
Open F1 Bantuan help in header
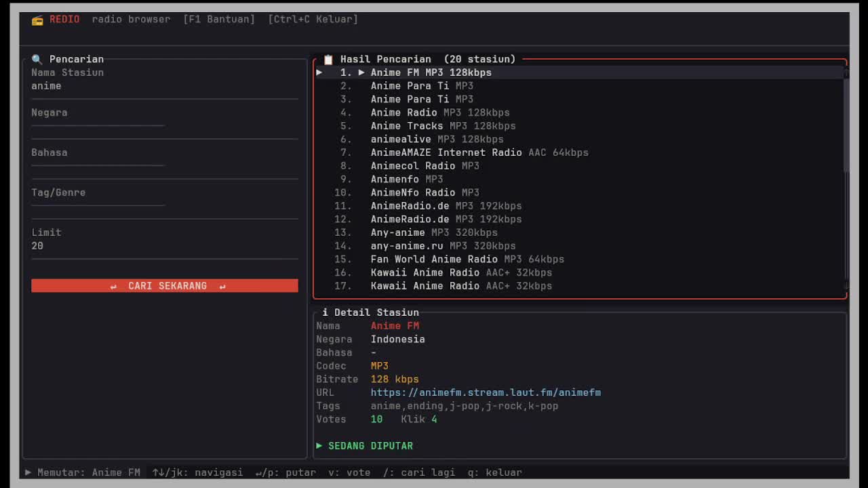(219, 19)
